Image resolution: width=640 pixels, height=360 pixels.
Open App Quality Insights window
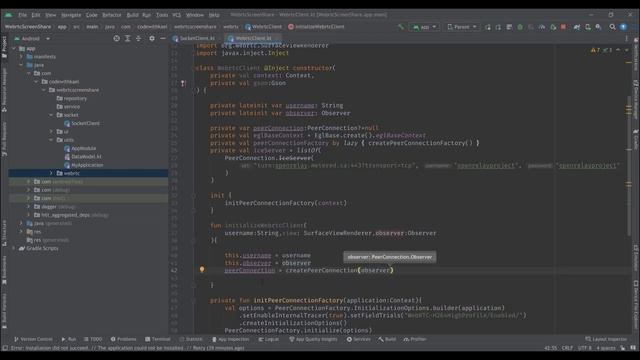pos(313,339)
